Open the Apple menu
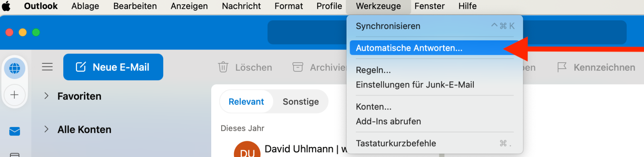The height and width of the screenshot is (157, 644). coord(7,6)
